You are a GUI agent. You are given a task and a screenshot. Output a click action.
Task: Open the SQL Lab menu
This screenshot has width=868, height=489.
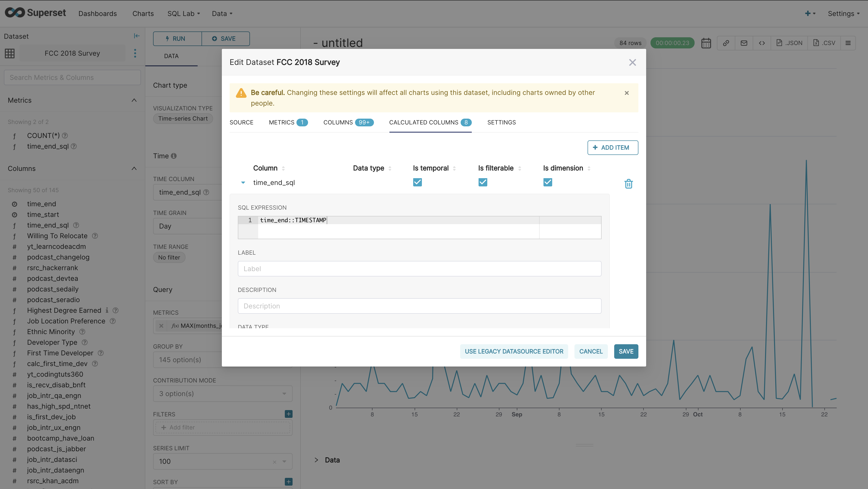[184, 14]
